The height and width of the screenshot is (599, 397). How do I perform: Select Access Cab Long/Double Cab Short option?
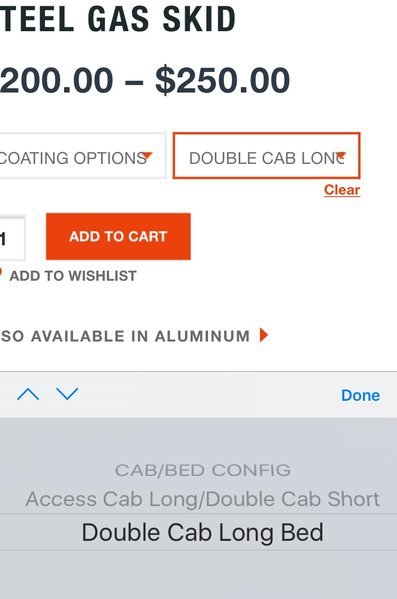[203, 499]
